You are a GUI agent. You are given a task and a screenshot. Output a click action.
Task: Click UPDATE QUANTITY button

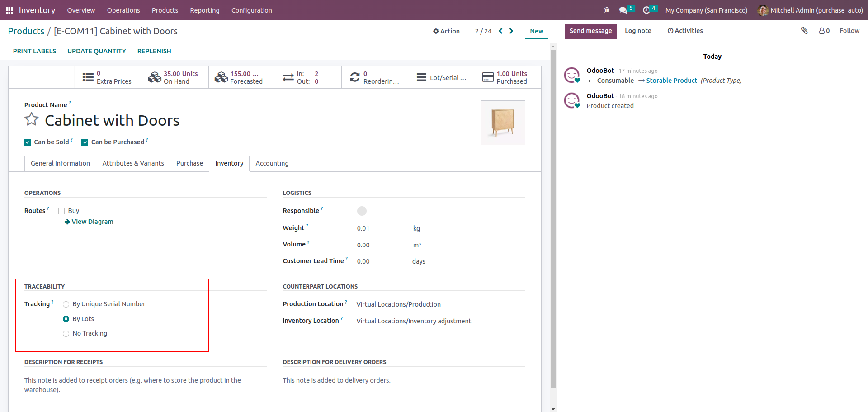[97, 51]
